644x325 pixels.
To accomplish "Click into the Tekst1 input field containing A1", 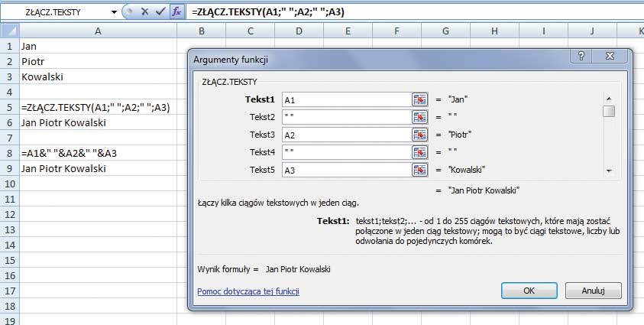I will [346, 99].
